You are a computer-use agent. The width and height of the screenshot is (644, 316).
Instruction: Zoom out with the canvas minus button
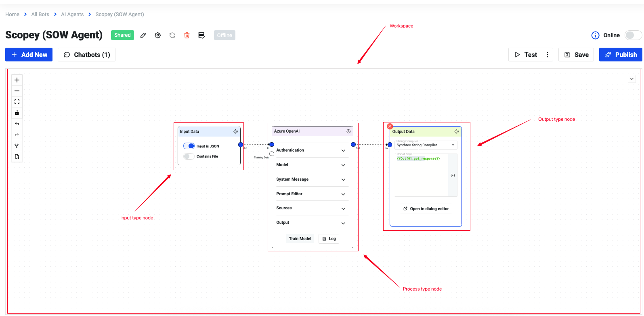coord(17,91)
